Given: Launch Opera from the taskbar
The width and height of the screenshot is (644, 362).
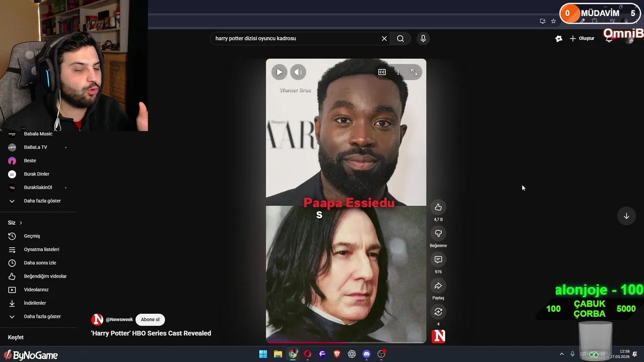Looking at the screenshot, I should click(307, 354).
